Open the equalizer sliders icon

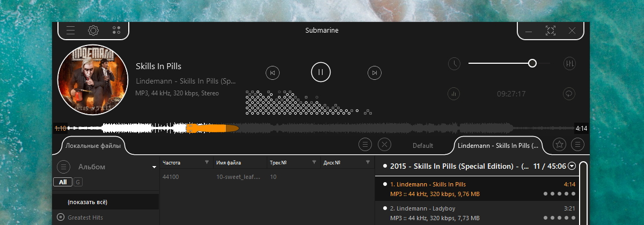[x=569, y=64]
